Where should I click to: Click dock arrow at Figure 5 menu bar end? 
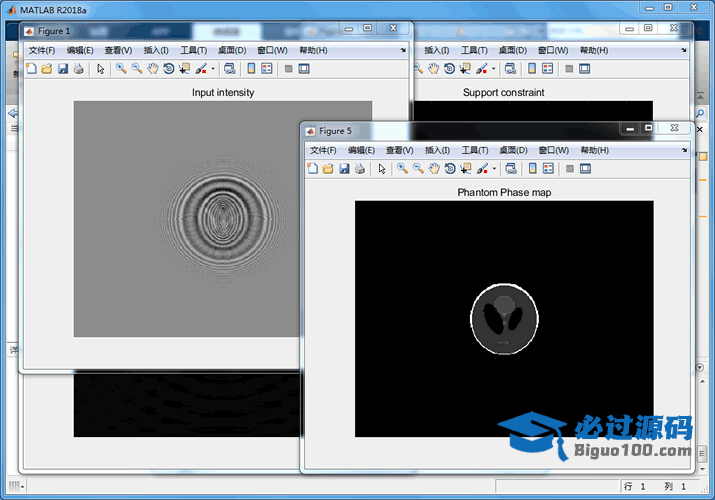point(684,149)
